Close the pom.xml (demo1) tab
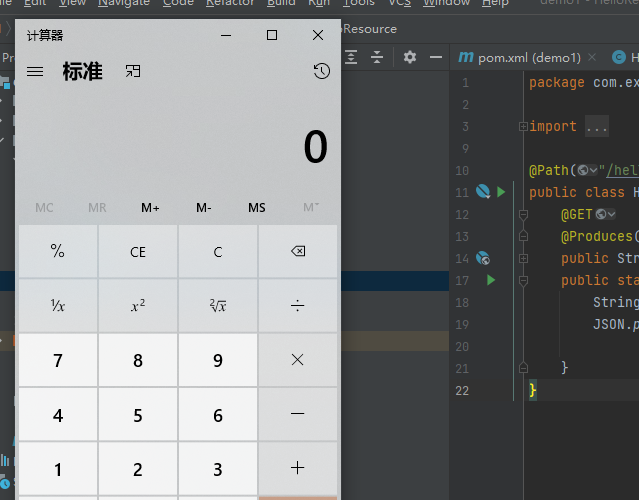639x500 pixels. 592,57
